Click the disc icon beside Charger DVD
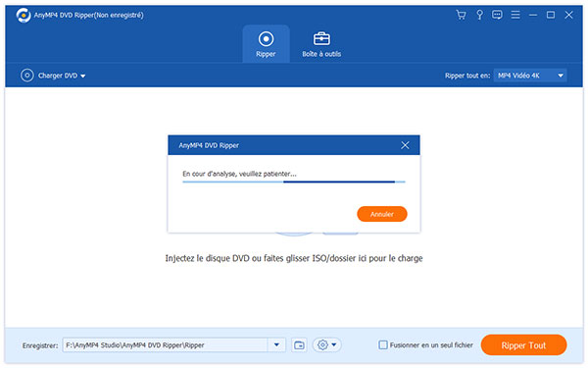The image size is (588, 368). [x=27, y=76]
